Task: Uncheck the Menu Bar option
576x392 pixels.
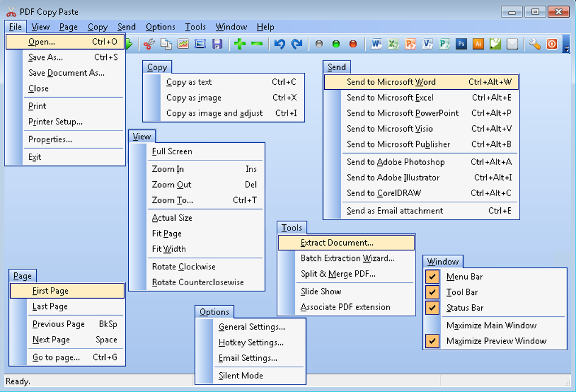Action: coord(433,277)
